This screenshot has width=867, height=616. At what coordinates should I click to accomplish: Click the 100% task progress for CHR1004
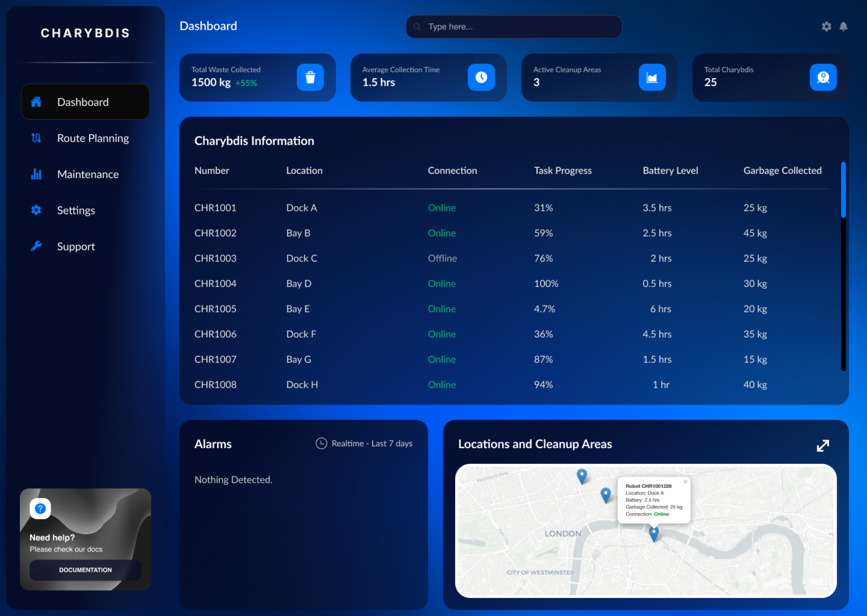pos(546,283)
